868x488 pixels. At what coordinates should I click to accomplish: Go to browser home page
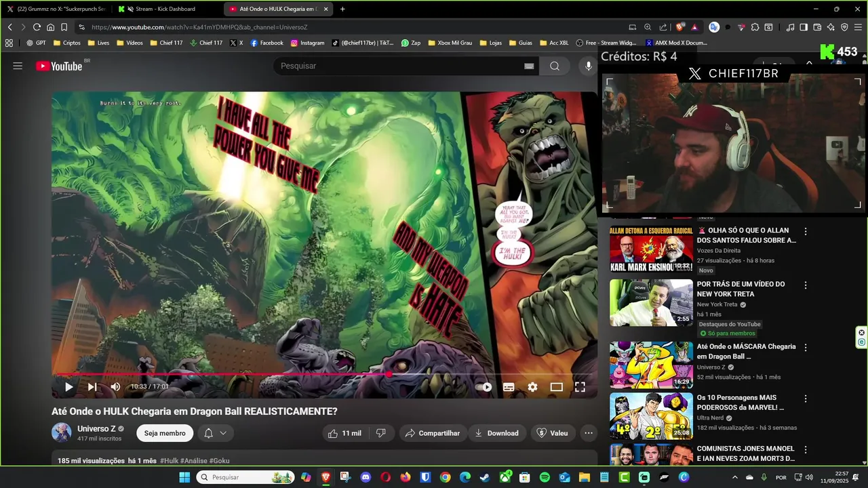[50, 27]
